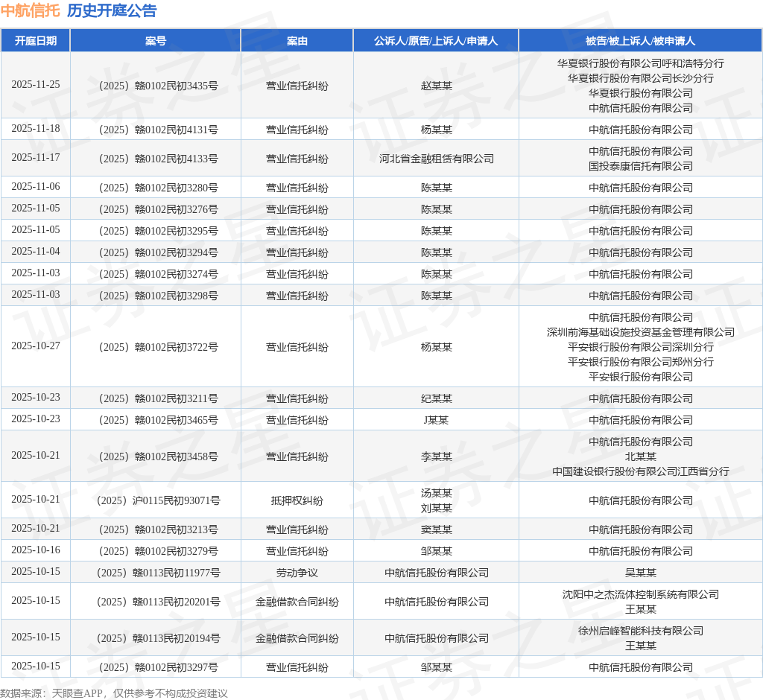Click defendant 深圳前海基础设施投资基金管理有限公司
763x700 pixels.
[640, 332]
